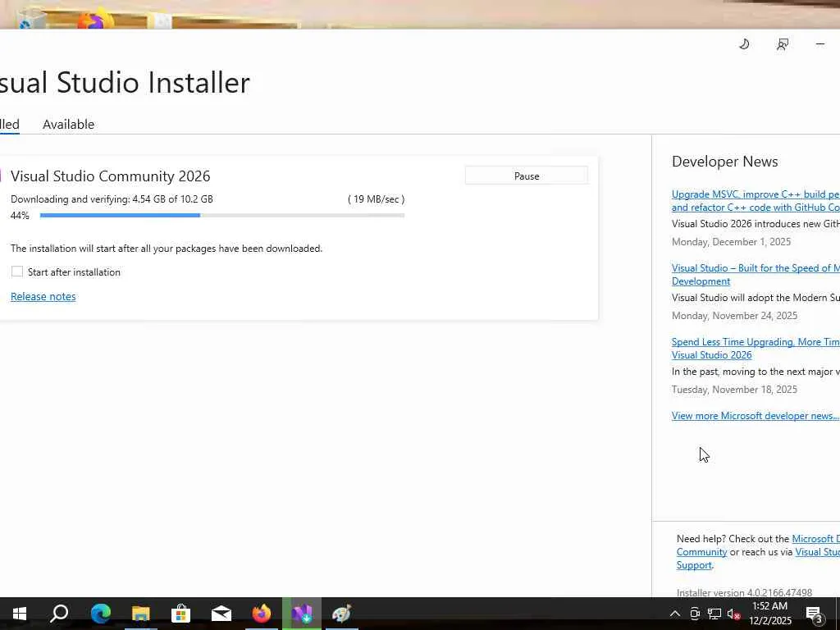Click Installer version 4.0.2166.47498 text
Viewport: 840px width, 630px height.
745,592
